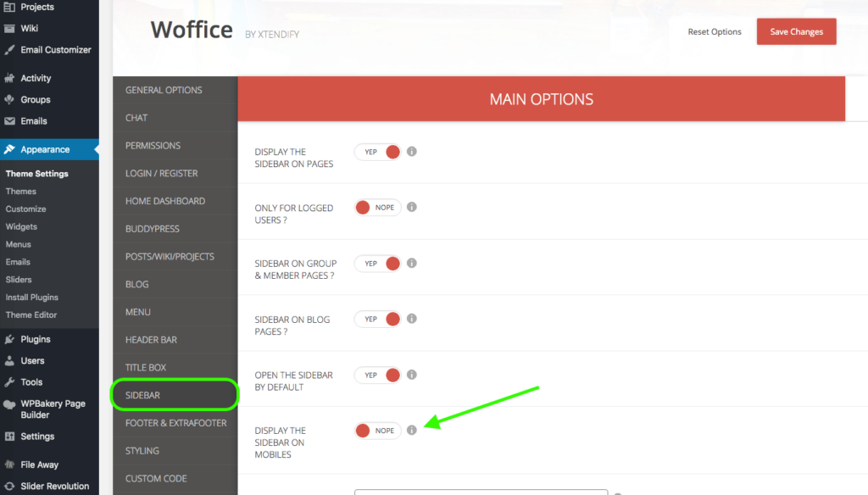Disable Open the Sidebar by Default toggle
The width and height of the screenshot is (868, 495).
click(377, 375)
